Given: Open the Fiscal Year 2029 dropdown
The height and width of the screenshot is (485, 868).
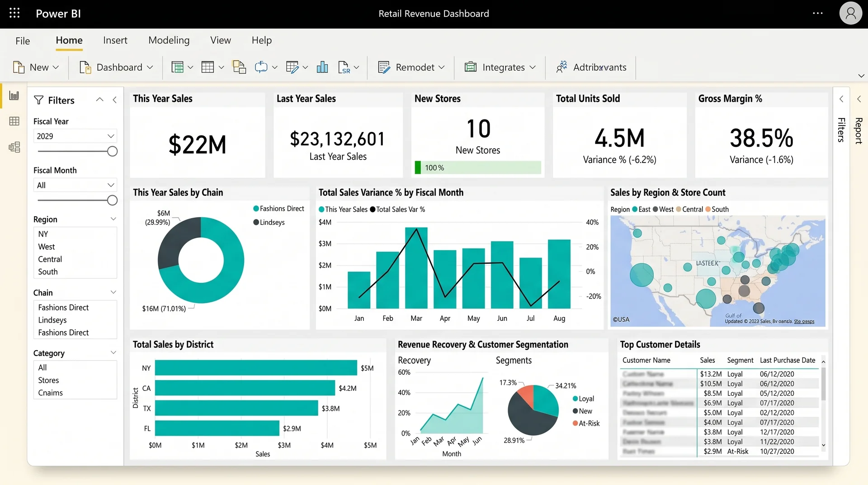Looking at the screenshot, I should click(x=75, y=136).
